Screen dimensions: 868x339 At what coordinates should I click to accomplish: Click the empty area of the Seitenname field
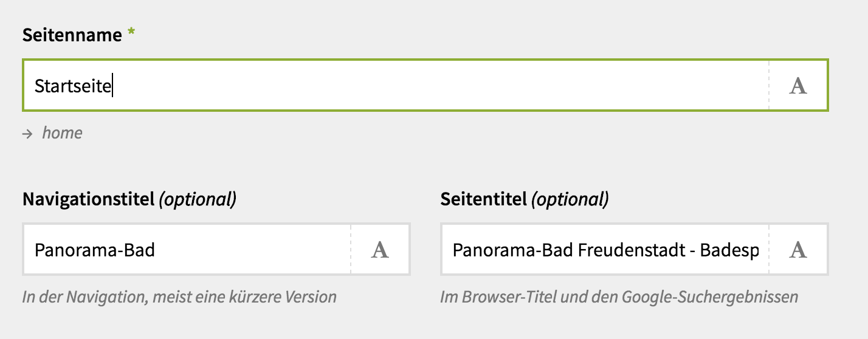(x=425, y=86)
